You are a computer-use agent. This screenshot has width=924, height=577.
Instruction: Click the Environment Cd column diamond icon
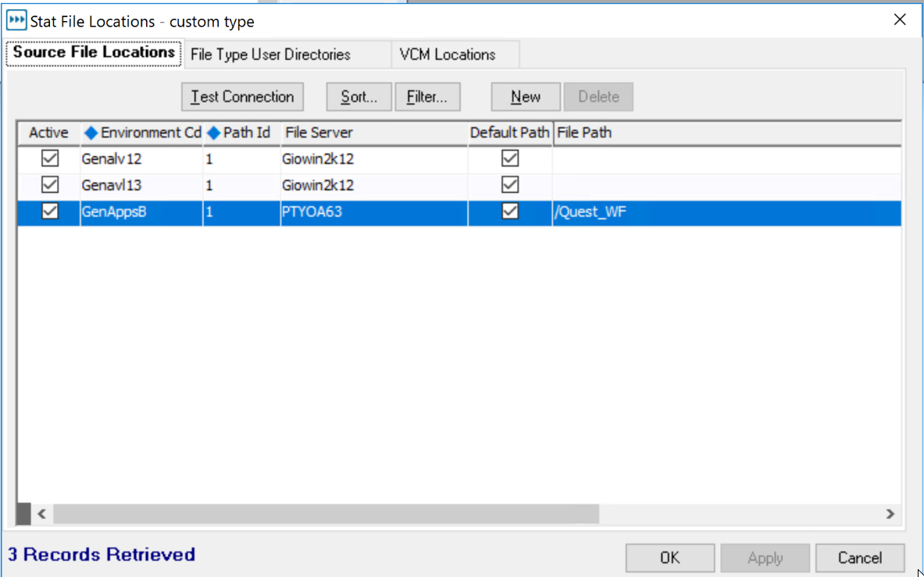point(91,133)
